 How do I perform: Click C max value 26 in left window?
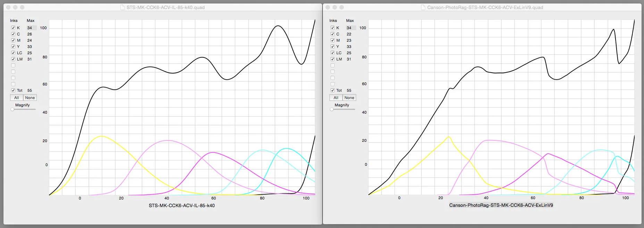click(30, 34)
